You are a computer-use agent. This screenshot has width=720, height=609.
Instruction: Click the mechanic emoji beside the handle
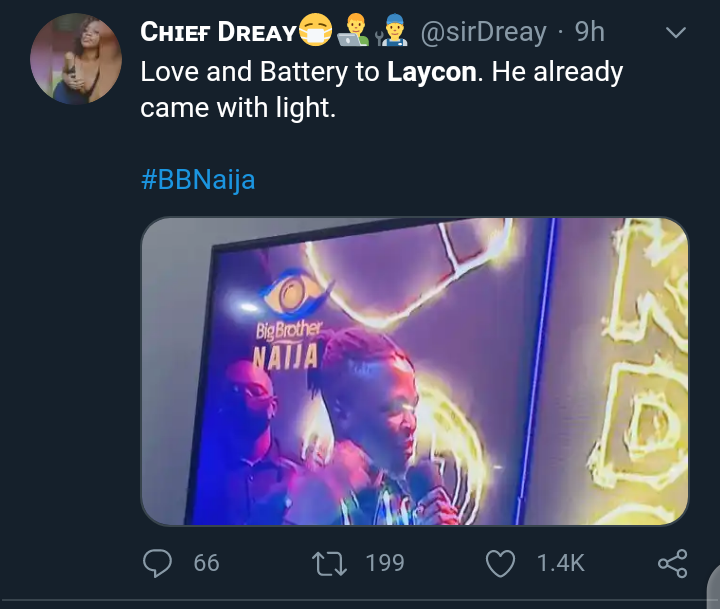pyautogui.click(x=390, y=33)
